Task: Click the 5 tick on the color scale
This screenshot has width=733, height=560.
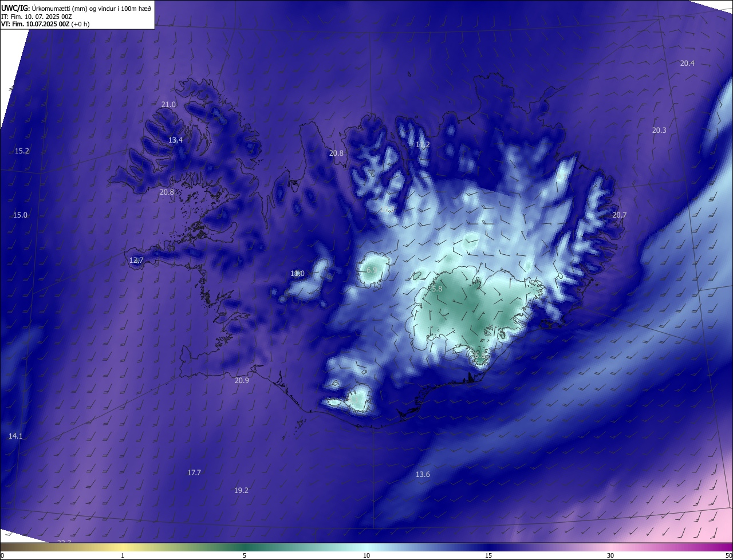Action: coord(245,556)
